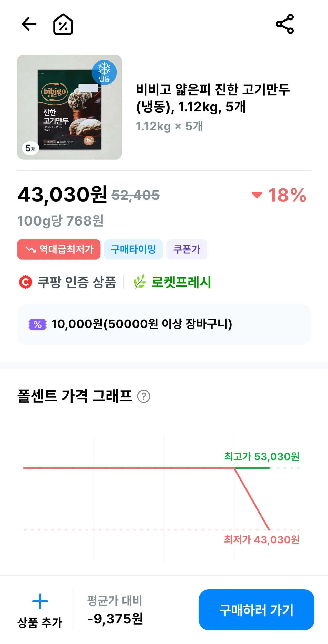Tap the plus icon to add product
Viewport: 328px width, 644px height.
(40, 601)
